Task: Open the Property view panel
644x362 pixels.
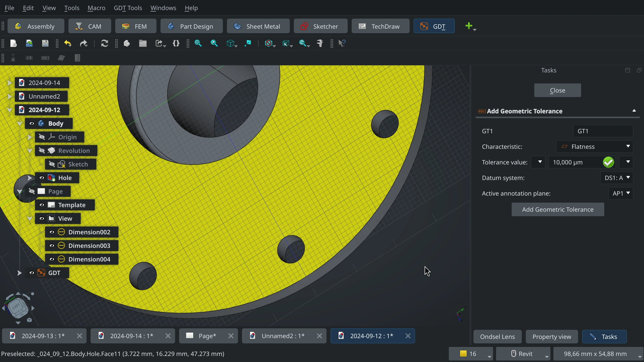Action: (x=552, y=337)
